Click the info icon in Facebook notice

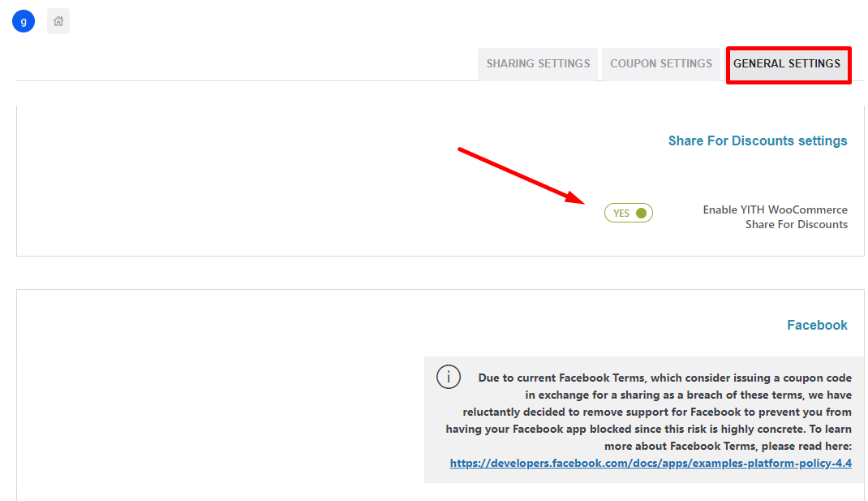(x=449, y=377)
